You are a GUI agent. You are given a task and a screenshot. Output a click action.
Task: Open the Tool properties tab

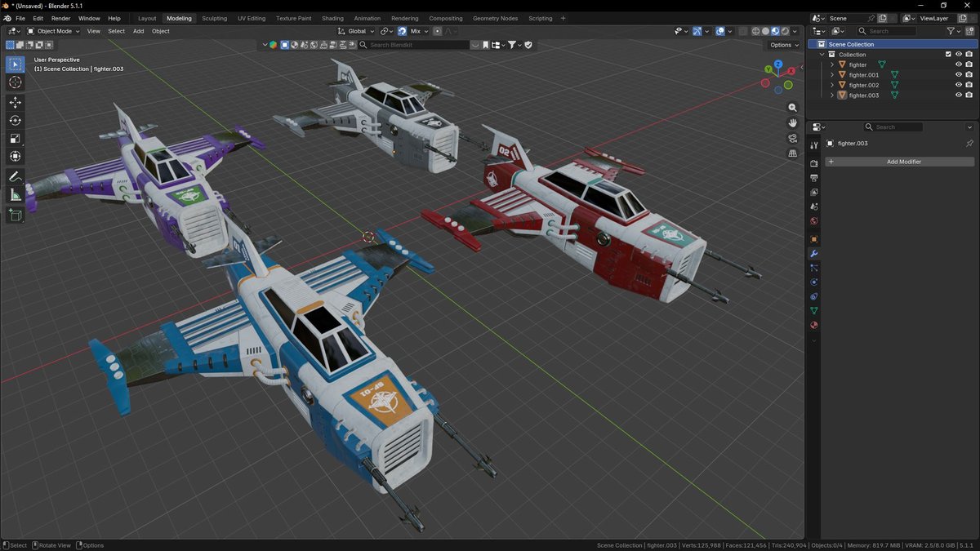coord(814,145)
